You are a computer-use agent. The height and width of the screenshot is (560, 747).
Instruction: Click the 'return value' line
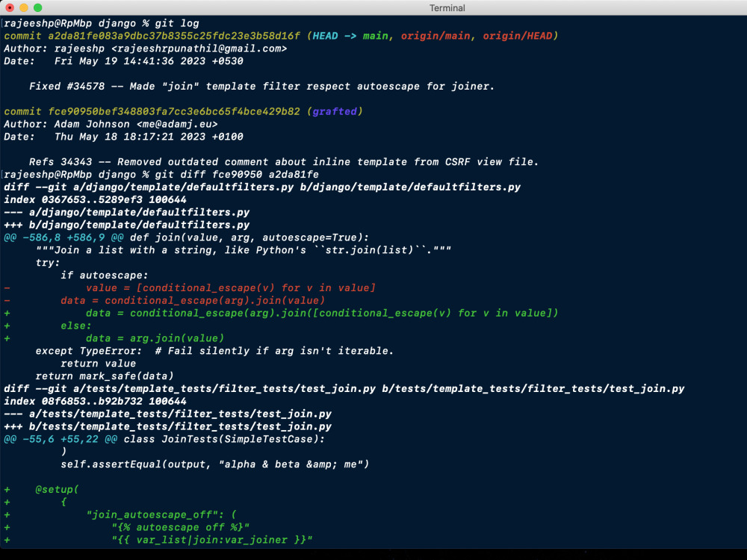(98, 364)
